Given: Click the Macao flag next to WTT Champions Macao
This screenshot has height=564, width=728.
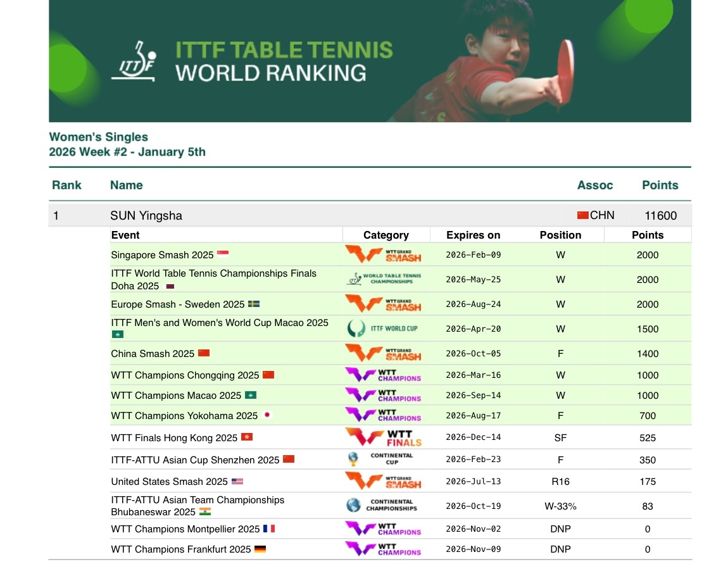Looking at the screenshot, I should click(x=251, y=395).
